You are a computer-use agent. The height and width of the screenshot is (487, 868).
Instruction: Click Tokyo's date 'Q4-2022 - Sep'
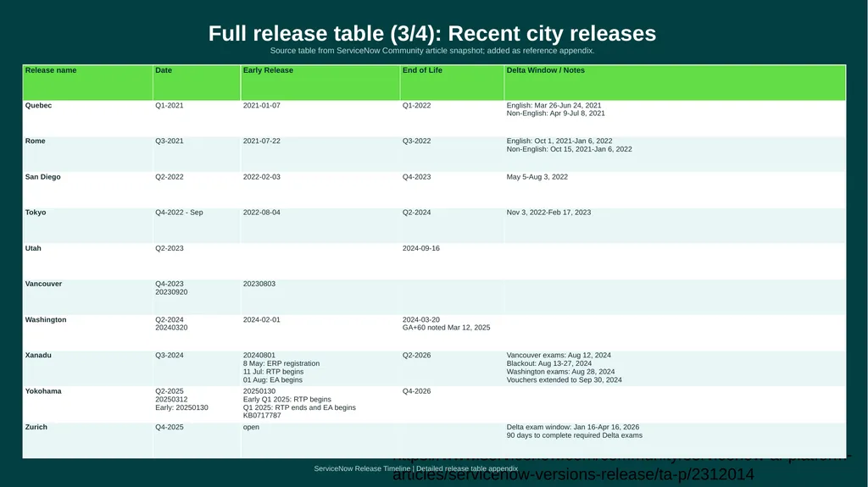click(179, 213)
